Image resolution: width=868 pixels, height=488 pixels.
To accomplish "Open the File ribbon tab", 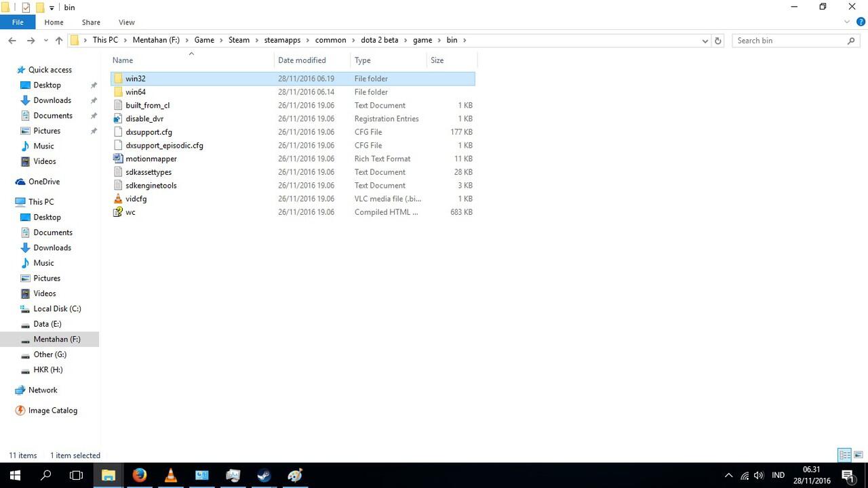I will 18,22.
